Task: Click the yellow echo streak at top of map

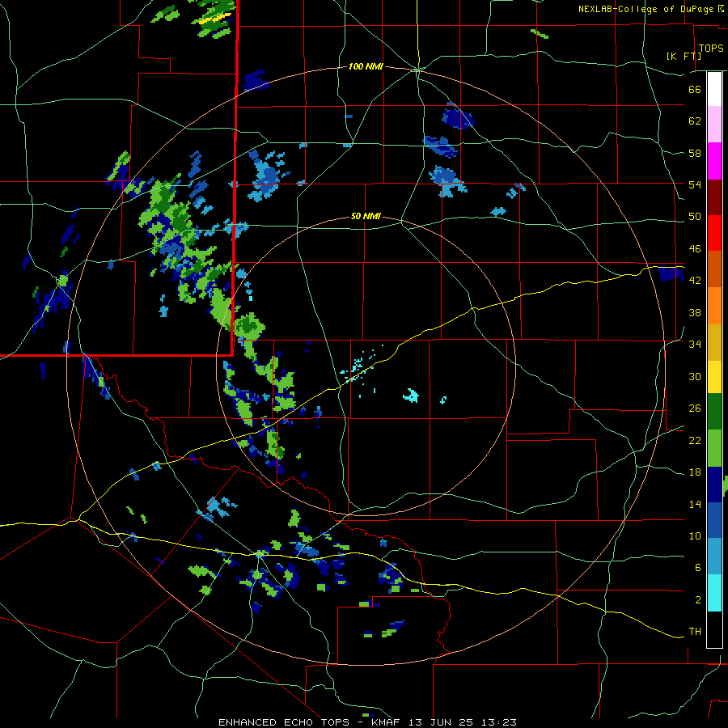Action: point(215,19)
